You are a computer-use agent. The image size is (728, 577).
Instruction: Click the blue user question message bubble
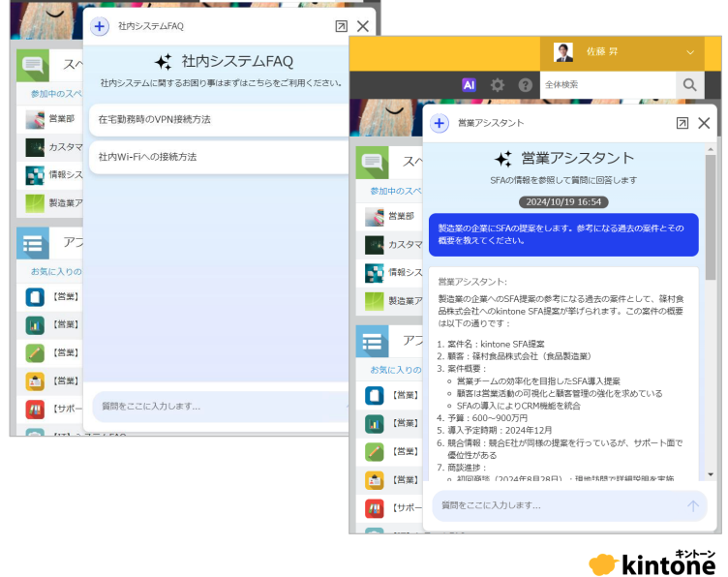pyautogui.click(x=563, y=235)
